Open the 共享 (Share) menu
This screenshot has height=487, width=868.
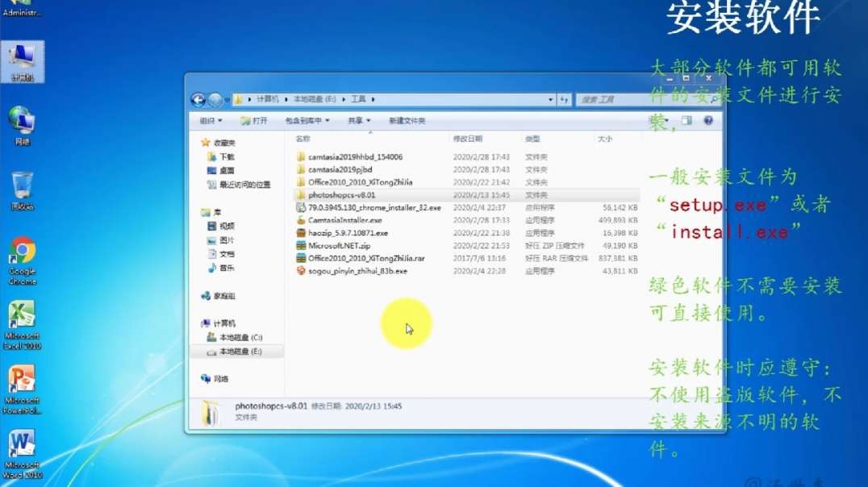click(x=359, y=120)
